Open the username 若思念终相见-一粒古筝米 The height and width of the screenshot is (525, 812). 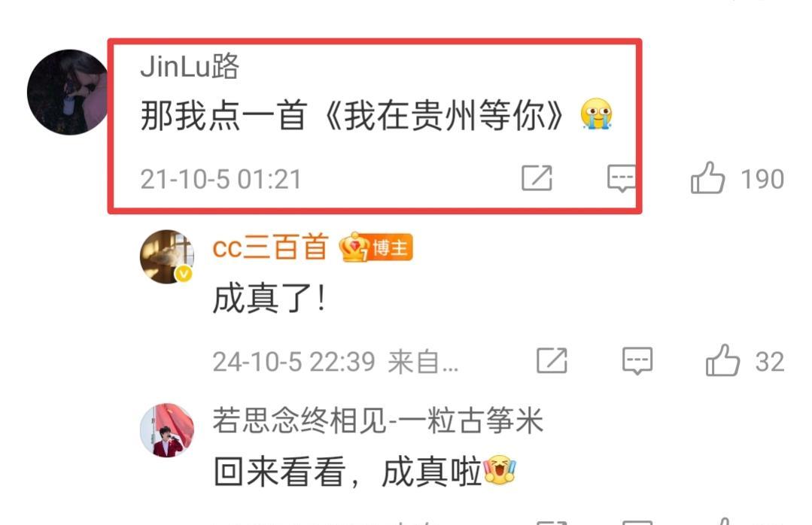[378, 420]
